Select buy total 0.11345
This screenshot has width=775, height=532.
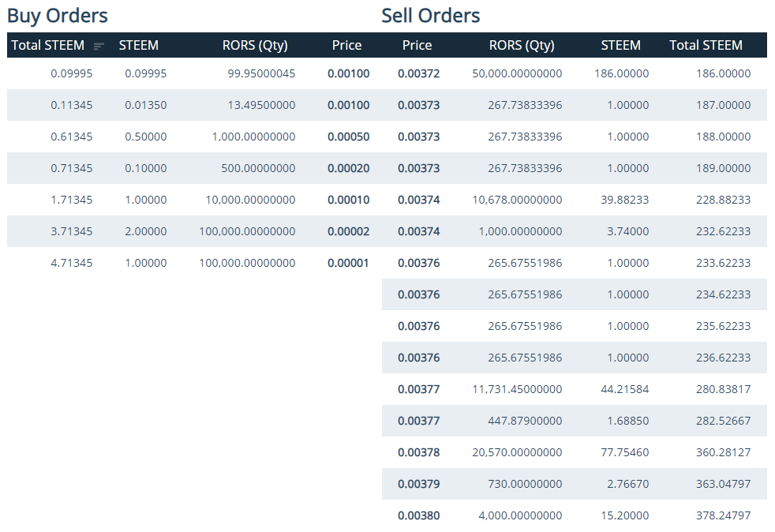pos(71,105)
